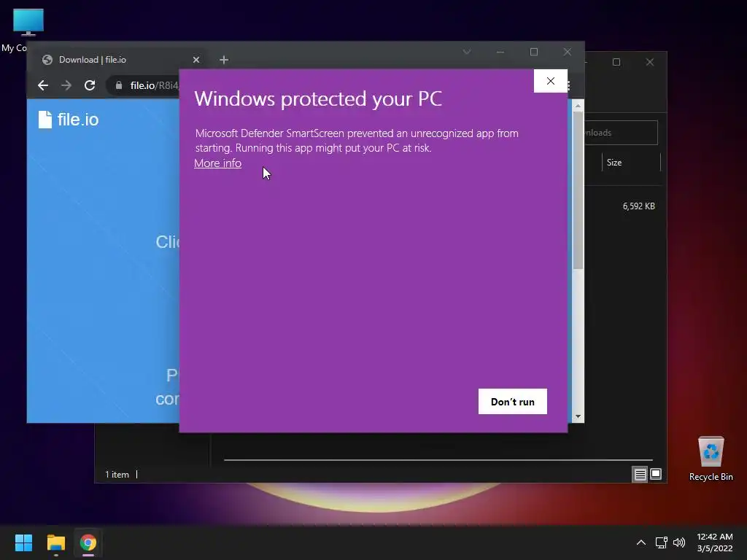Minimize the Chrome window
Viewport: 747px width, 560px height.
pos(500,52)
